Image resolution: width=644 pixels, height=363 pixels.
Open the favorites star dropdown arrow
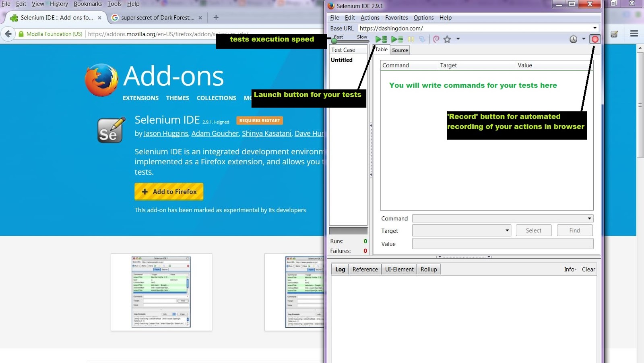(458, 39)
